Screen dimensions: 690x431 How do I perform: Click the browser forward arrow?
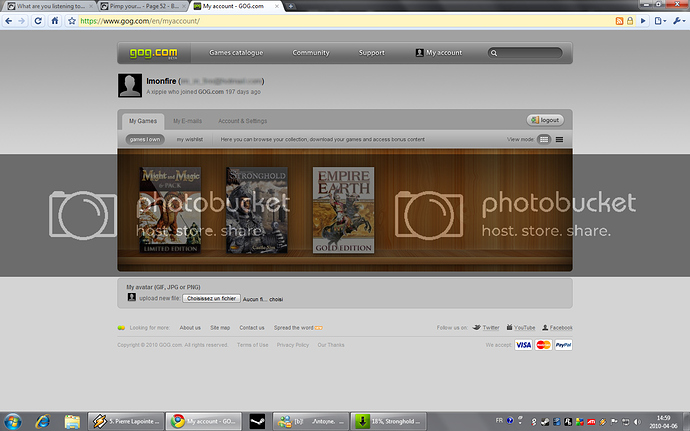pos(22,21)
